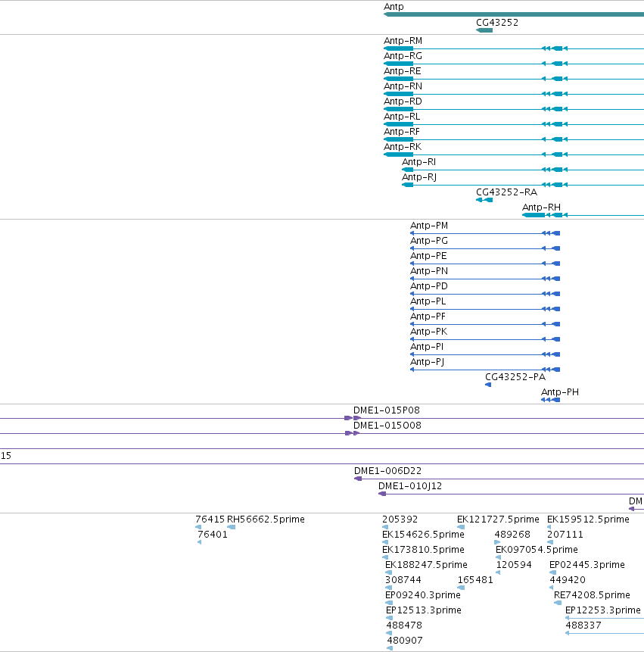Viewport: 644px width, 652px height.
Task: Click the 308744 EST label
Action: [x=403, y=579]
